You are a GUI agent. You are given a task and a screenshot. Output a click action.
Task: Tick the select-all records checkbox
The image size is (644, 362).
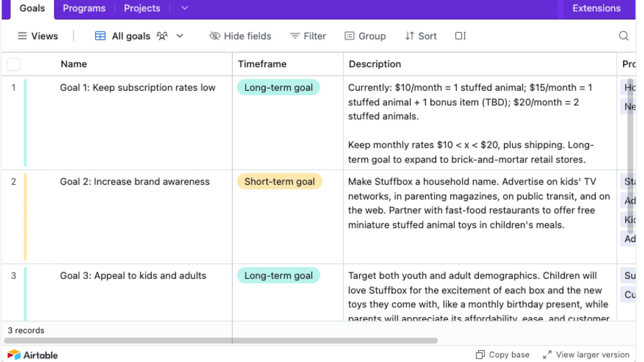click(14, 64)
